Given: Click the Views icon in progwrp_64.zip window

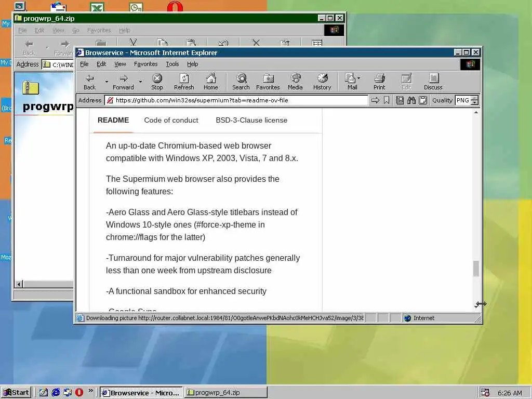Looking at the screenshot, I should tap(317, 43).
